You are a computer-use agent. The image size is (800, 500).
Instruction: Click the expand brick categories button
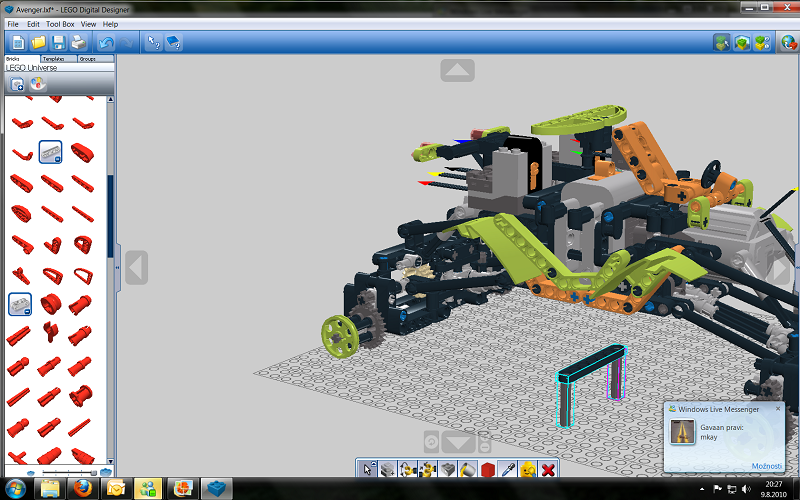17,84
